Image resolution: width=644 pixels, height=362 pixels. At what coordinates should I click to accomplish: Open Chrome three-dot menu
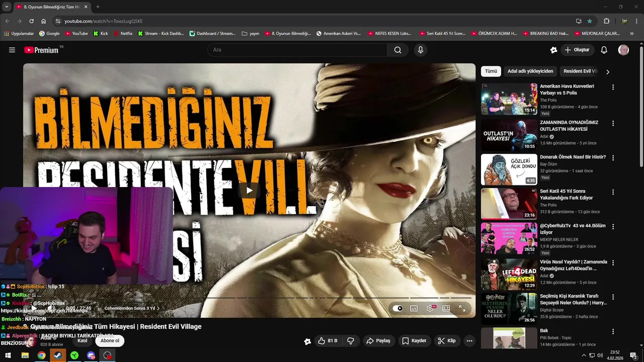coord(637,21)
